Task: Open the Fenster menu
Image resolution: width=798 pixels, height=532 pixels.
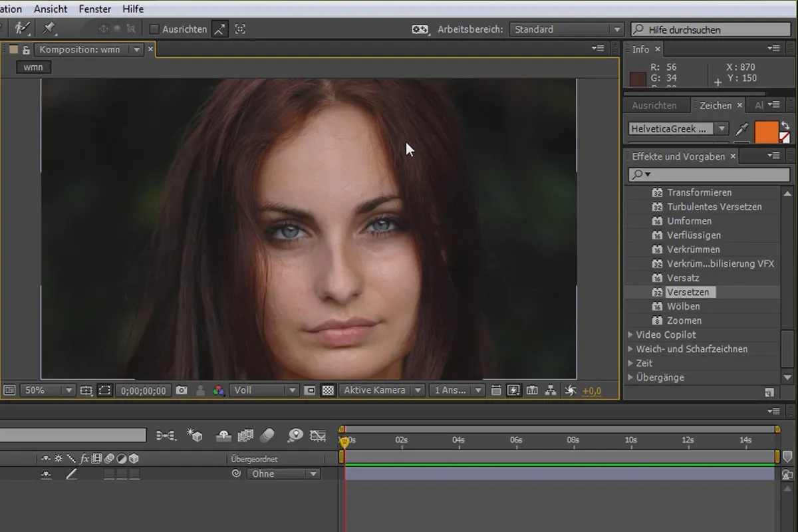Action: point(95,9)
